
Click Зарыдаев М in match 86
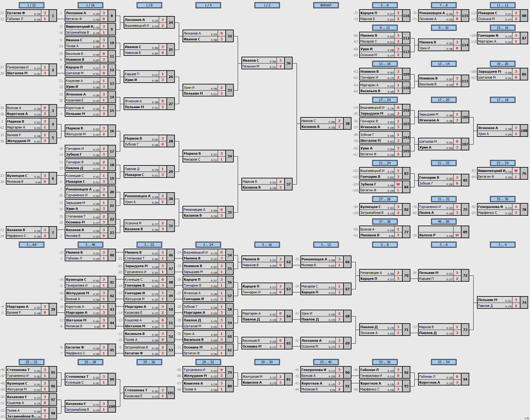490,71
